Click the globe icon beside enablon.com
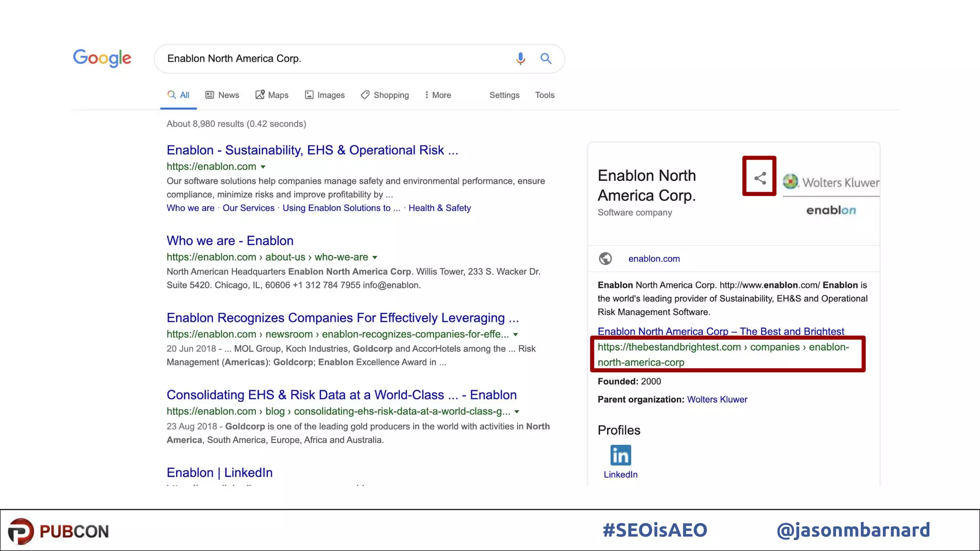This screenshot has width=980, height=551. pyautogui.click(x=605, y=259)
